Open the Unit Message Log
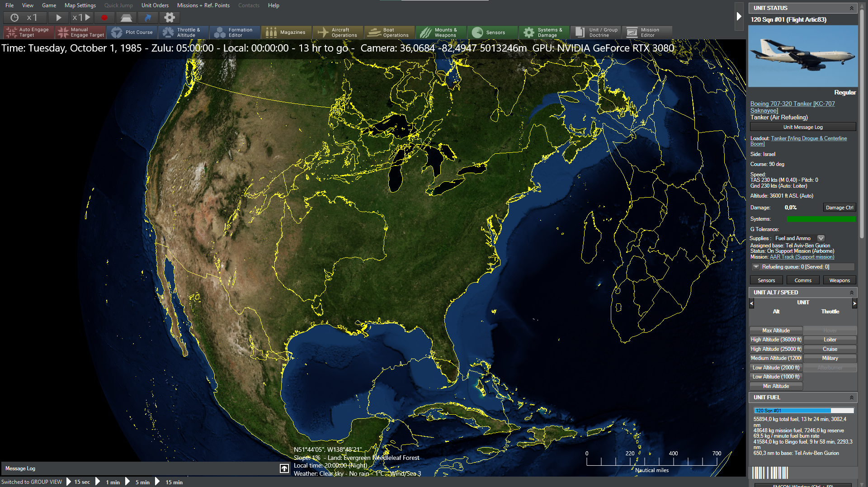Screen dimensions: 868x487 click(803, 127)
